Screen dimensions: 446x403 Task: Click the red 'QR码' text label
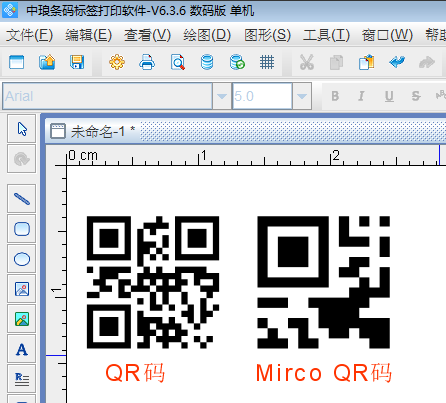click(x=135, y=373)
